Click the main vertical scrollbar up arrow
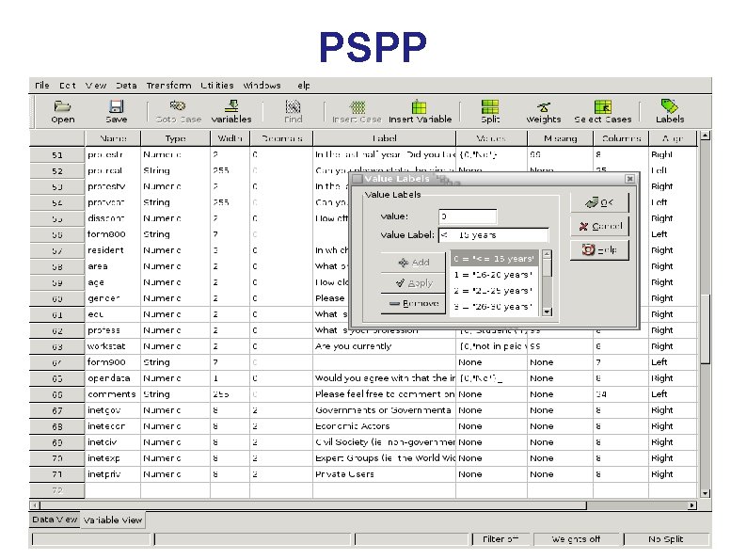The image size is (747, 560). coord(705,136)
